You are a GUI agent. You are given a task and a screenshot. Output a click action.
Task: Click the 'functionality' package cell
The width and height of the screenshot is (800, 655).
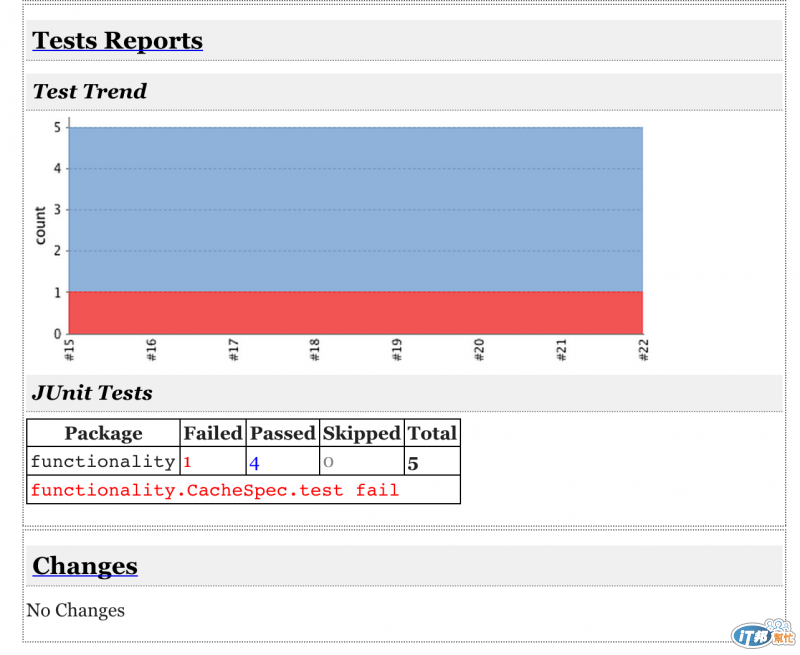(x=103, y=462)
